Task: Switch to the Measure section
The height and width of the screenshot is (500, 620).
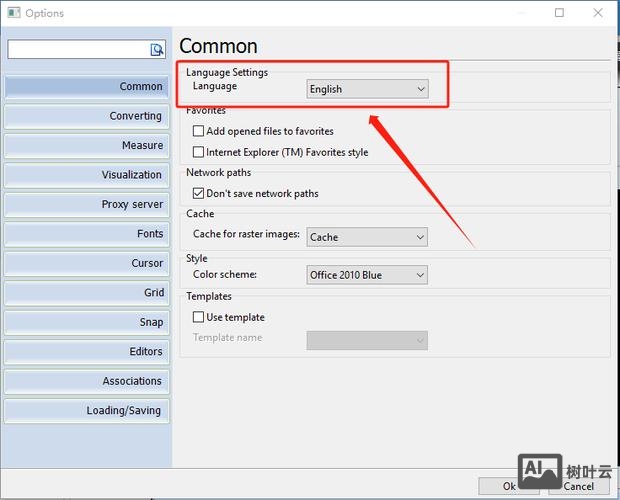Action: click(x=86, y=146)
